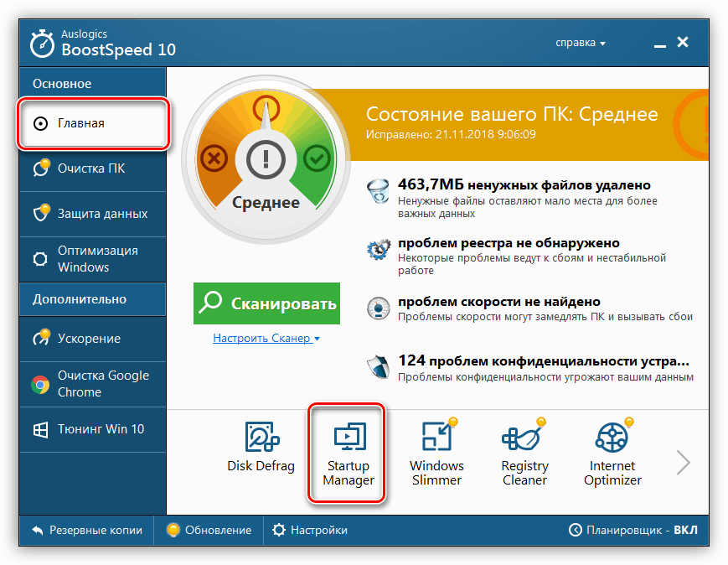Click Среднее label on the gauge
Viewport: 728px width, 565px height.
tap(266, 203)
